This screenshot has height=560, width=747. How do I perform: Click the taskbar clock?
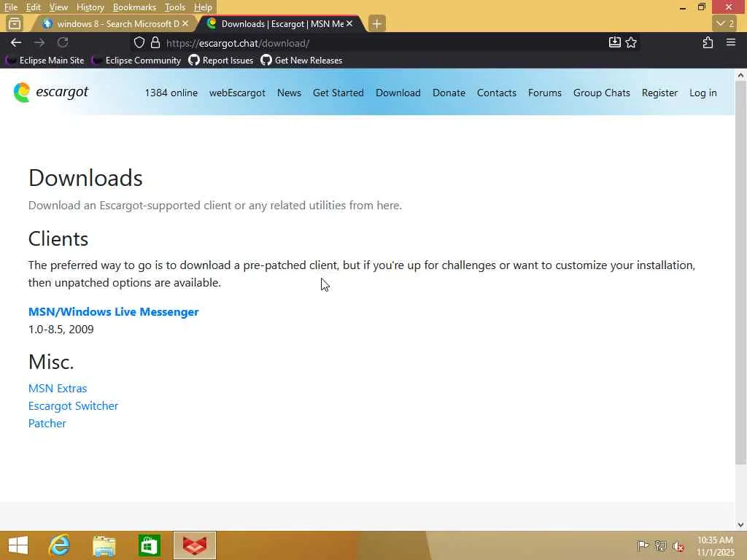716,545
